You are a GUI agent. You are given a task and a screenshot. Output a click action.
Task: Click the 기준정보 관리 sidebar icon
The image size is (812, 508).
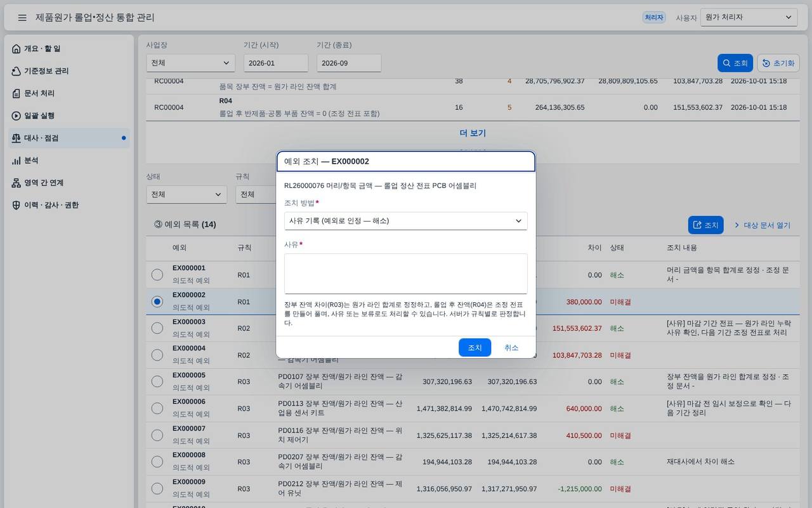[x=16, y=70]
